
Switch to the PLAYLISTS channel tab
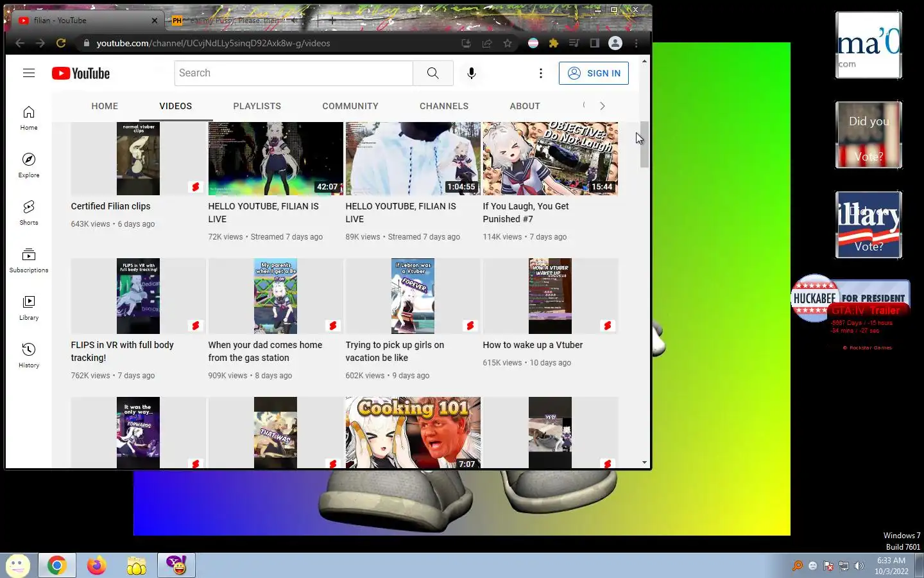point(257,106)
